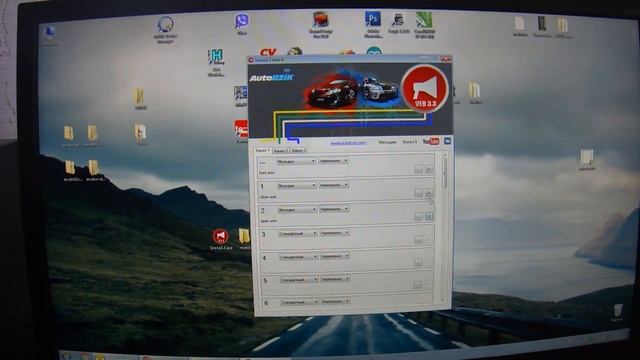Select the folder right of the AutoBZIK window
The image size is (640, 360).
[475, 93]
